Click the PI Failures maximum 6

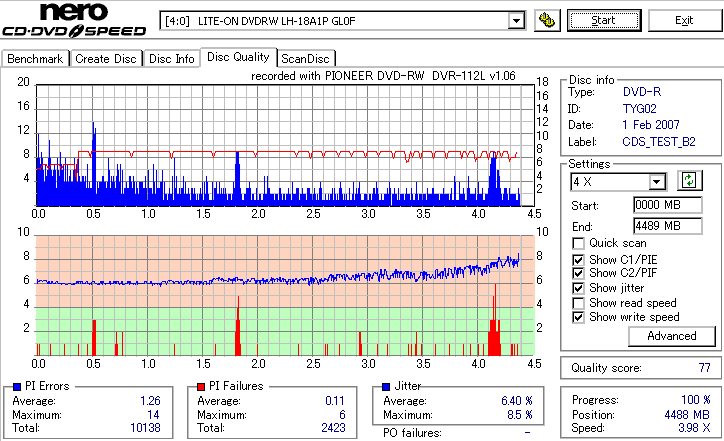coord(342,415)
